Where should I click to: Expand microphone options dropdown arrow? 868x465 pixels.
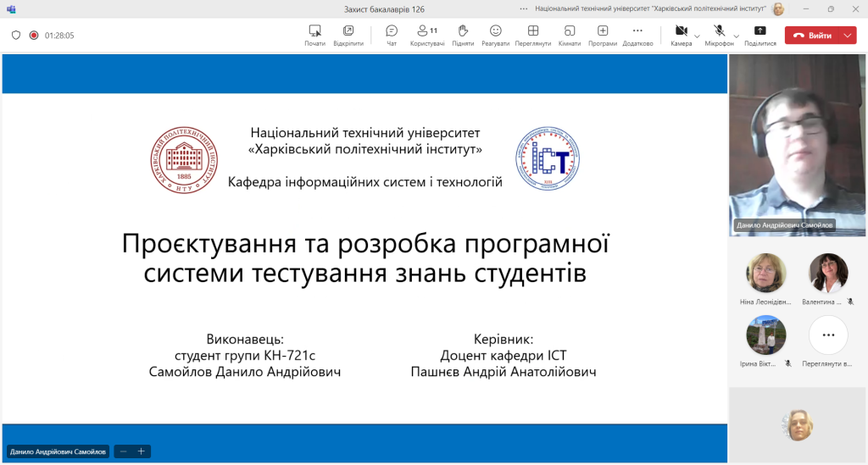click(737, 36)
